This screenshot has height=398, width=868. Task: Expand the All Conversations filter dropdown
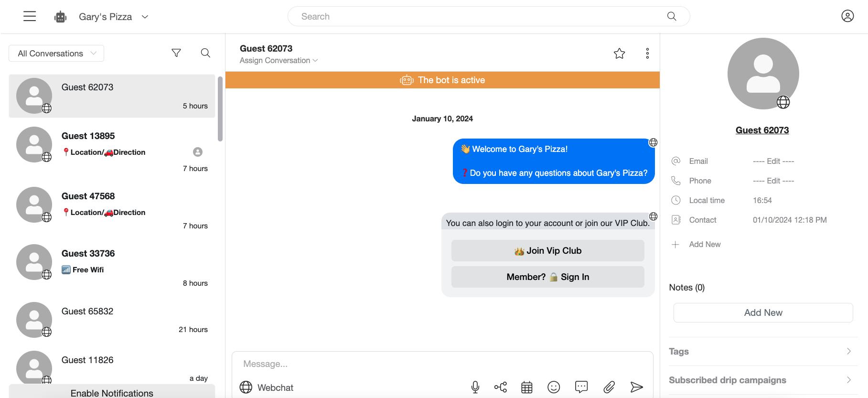pyautogui.click(x=56, y=53)
